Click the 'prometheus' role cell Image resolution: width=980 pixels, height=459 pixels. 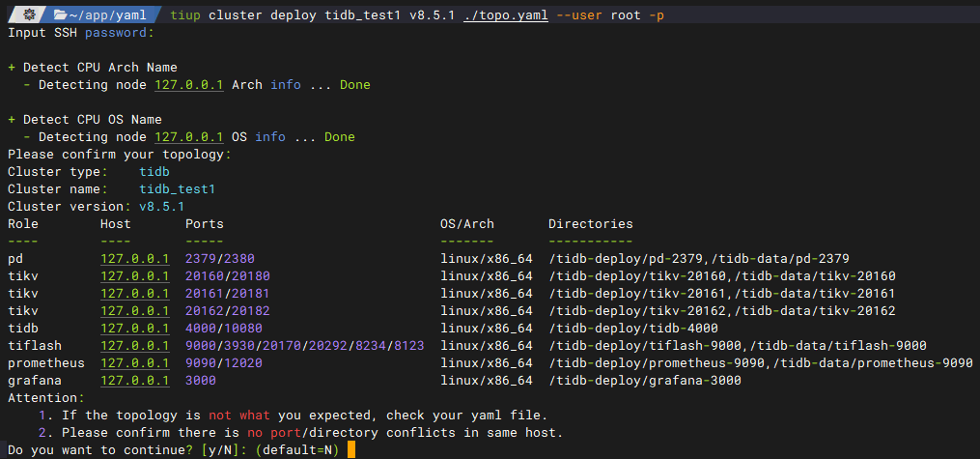click(x=46, y=363)
